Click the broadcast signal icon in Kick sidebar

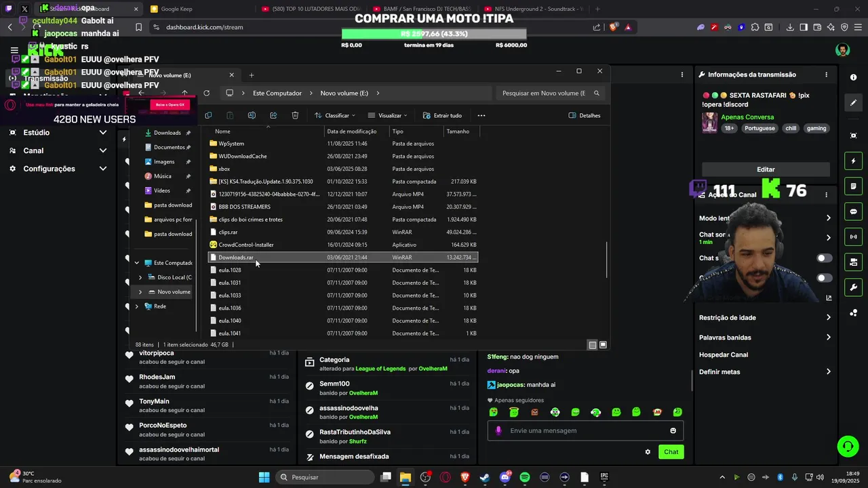click(x=854, y=237)
